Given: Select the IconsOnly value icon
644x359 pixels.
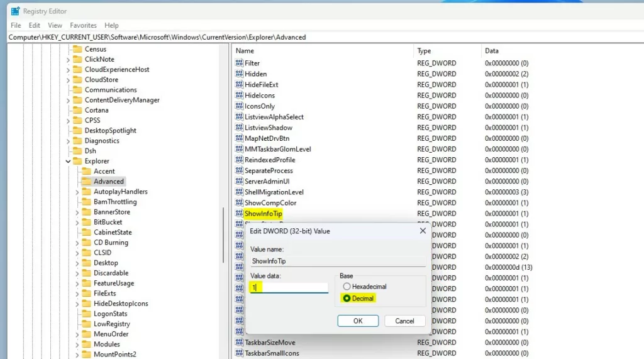Looking at the screenshot, I should point(239,106).
